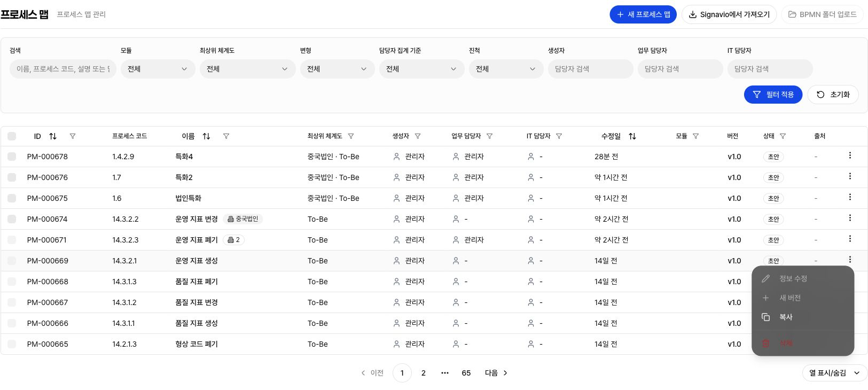868x390 pixels.
Task: Open the 변형 filter dropdown
Action: pos(337,69)
